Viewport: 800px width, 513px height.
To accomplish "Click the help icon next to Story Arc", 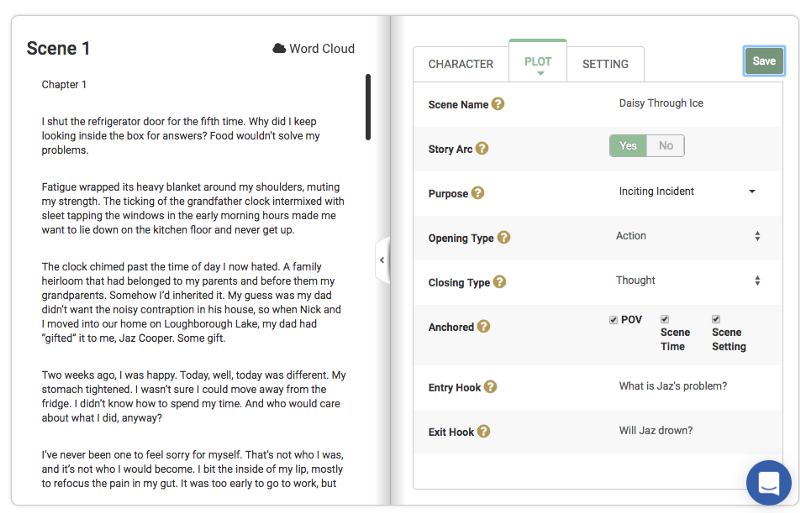I will coord(482,149).
